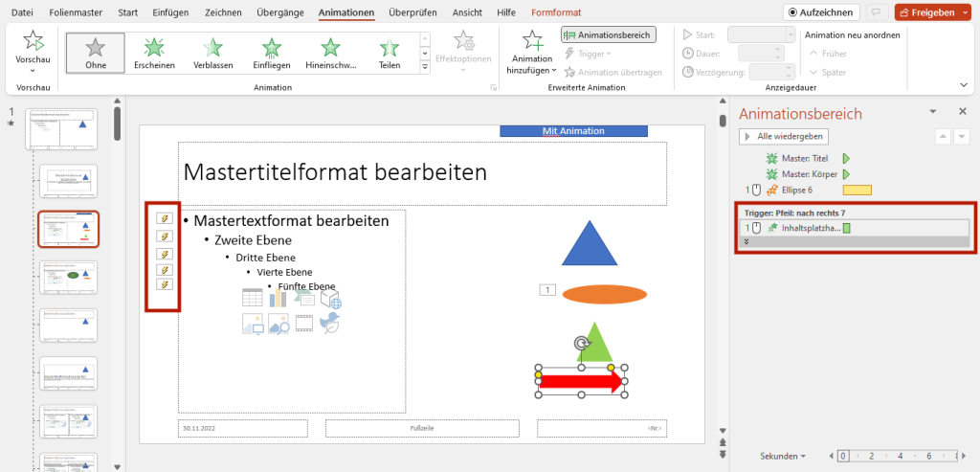
Task: Click the Animation hinzufügen icon
Action: point(532,40)
